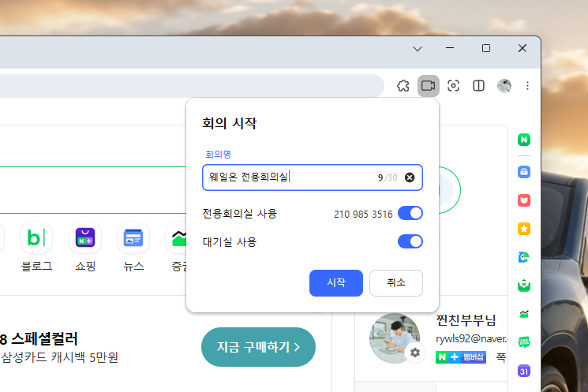588x392 pixels.
Task: Click the 회의명 input field
Action: (313, 177)
